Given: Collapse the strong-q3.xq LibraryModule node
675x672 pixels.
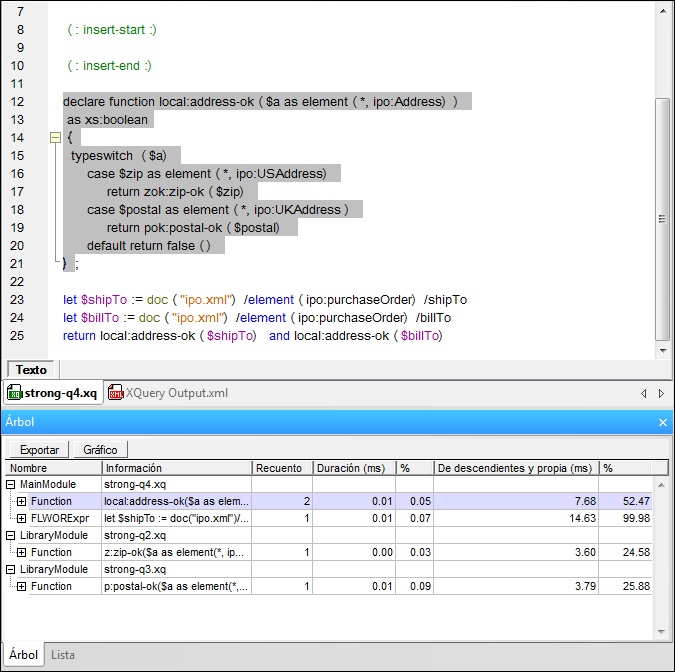Looking at the screenshot, I should [x=11, y=569].
